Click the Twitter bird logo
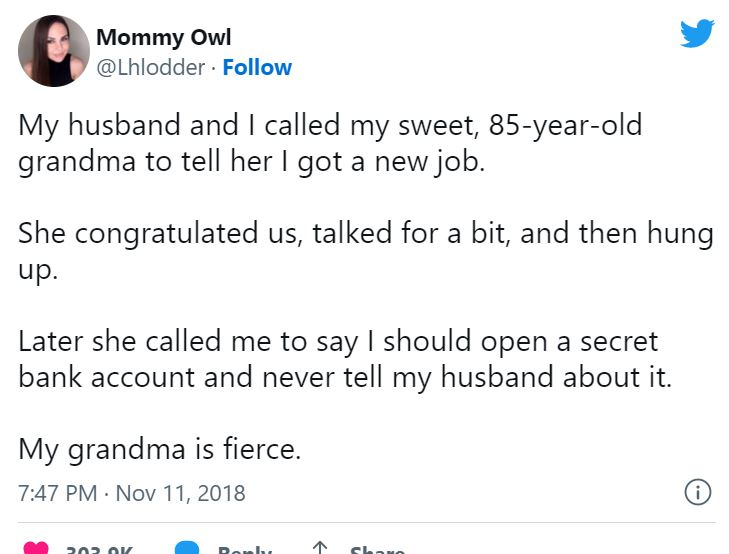Screen dimensions: 729x554 (697, 34)
